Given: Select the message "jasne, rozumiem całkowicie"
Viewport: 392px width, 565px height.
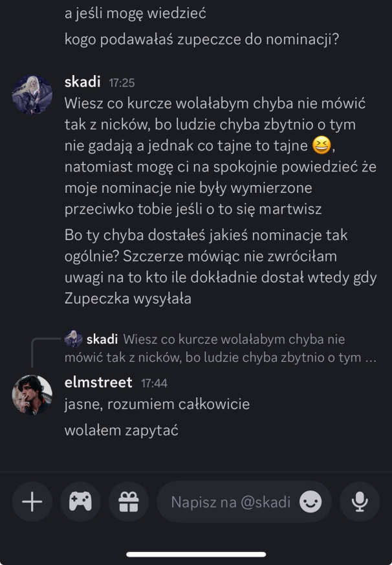Looking at the screenshot, I should tap(157, 404).
